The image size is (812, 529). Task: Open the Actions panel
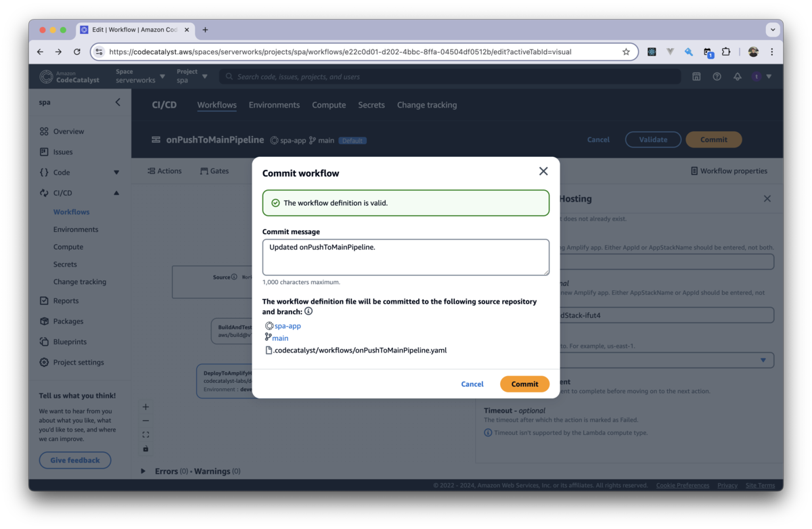(x=164, y=171)
